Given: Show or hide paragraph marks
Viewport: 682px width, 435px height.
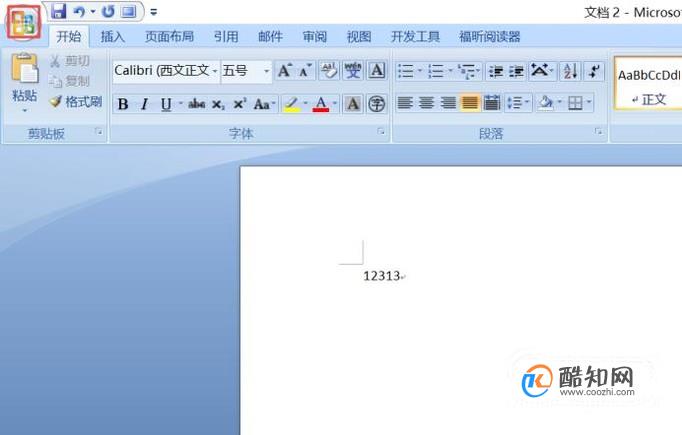Looking at the screenshot, I should click(x=594, y=70).
